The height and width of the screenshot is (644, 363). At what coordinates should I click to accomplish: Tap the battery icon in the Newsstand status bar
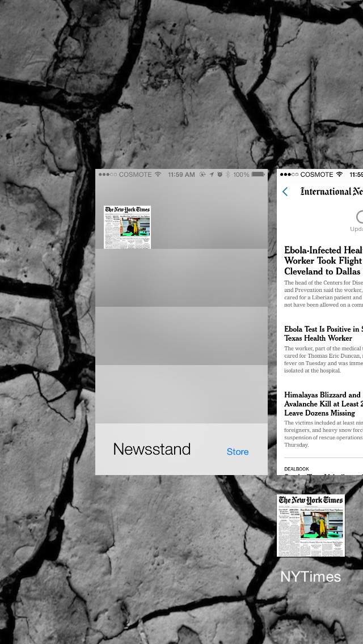click(x=259, y=174)
